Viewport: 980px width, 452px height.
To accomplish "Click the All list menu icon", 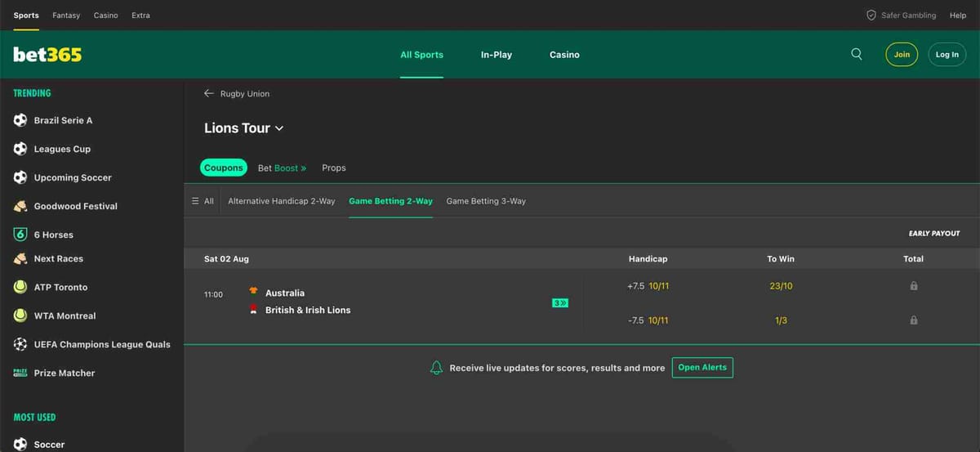I will pos(195,201).
